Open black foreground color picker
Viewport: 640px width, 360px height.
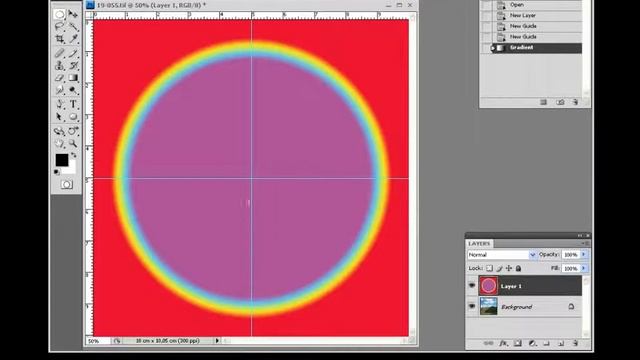point(62,160)
